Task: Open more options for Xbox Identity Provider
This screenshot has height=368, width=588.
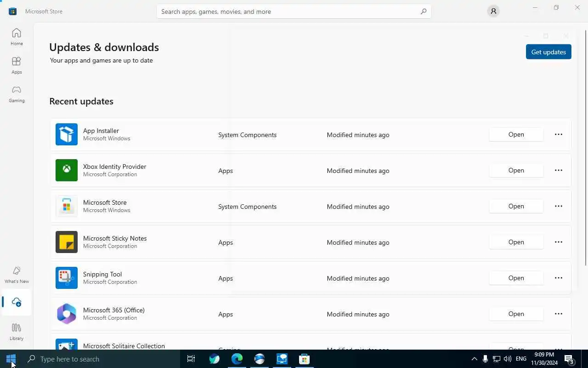Action: [x=559, y=170]
